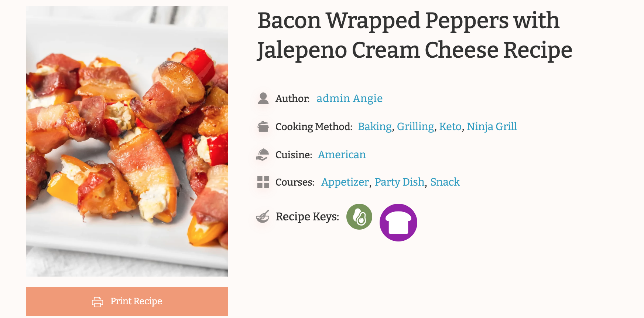This screenshot has height=318, width=644.
Task: Click the purple bread recipe key icon
Action: point(398,223)
